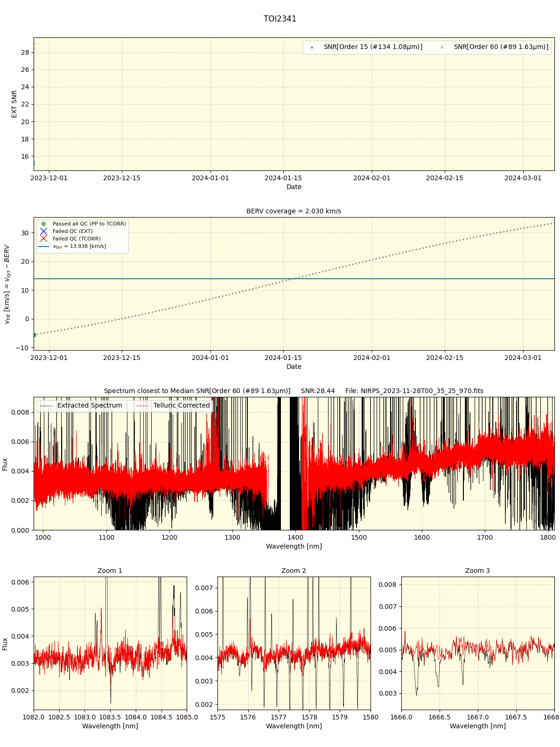This screenshot has width=560, height=747.
Task: Click the 28 tick label on EXT SNR axis
Action: coord(25,52)
